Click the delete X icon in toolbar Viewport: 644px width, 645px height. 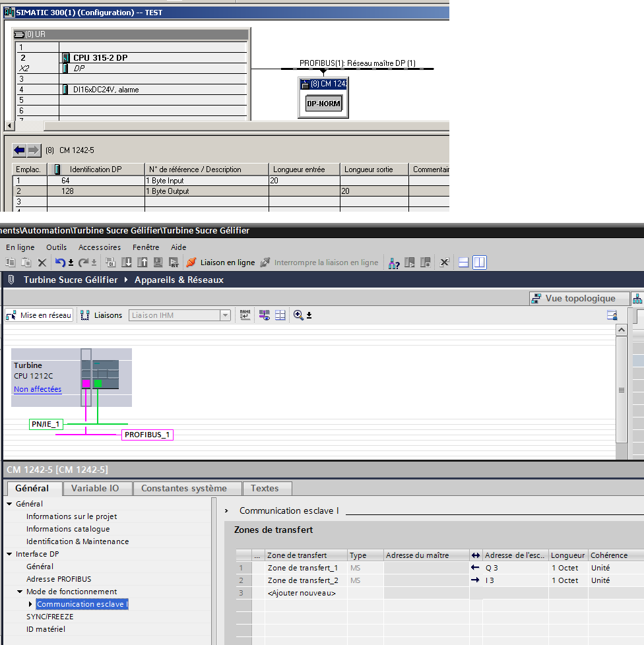pos(42,262)
